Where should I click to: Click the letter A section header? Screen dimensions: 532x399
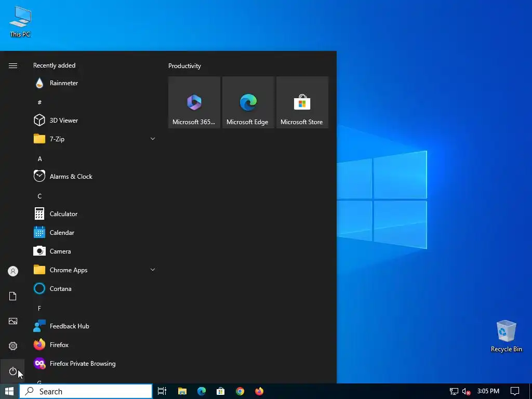click(x=39, y=159)
